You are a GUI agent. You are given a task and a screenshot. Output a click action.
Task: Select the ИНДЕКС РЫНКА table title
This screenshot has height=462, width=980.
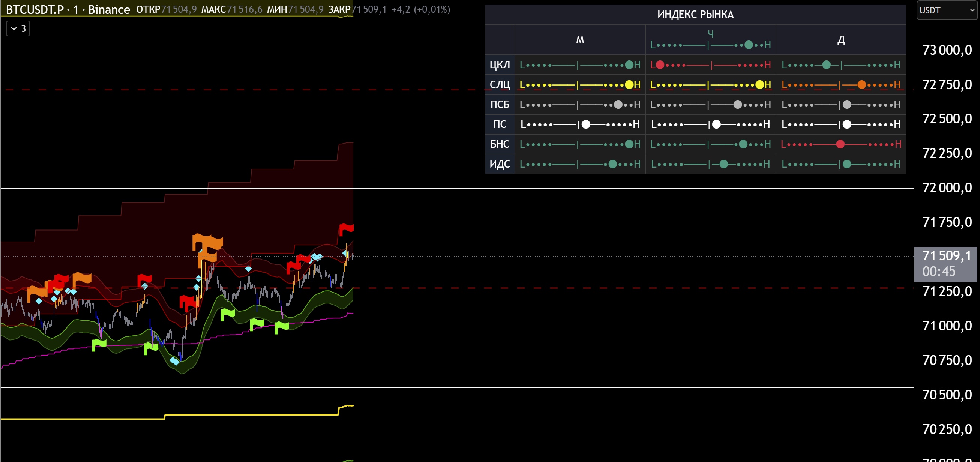[695, 15]
